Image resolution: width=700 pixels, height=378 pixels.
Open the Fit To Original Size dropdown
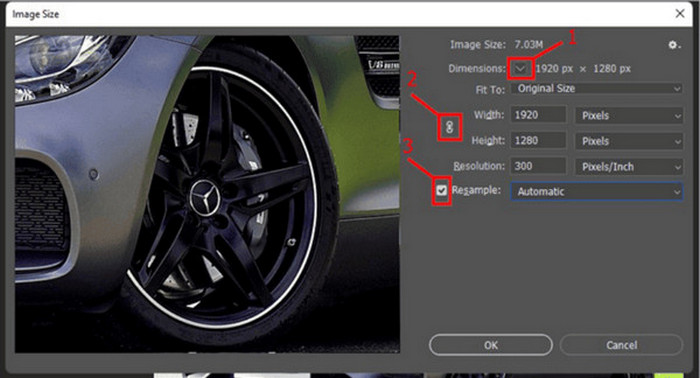(x=597, y=89)
